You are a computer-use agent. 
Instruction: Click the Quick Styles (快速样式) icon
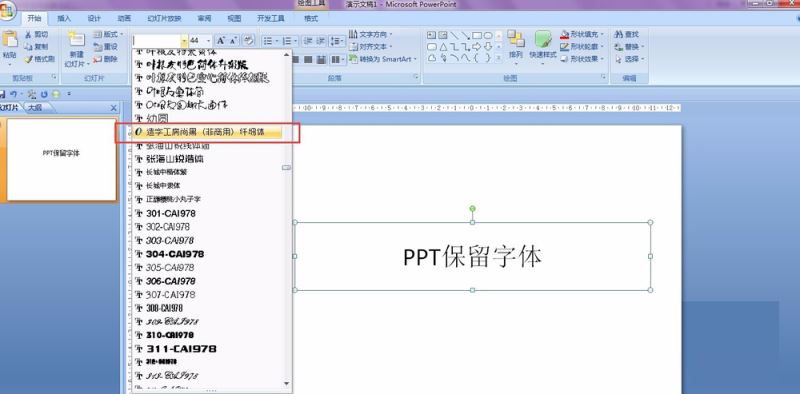(542, 40)
